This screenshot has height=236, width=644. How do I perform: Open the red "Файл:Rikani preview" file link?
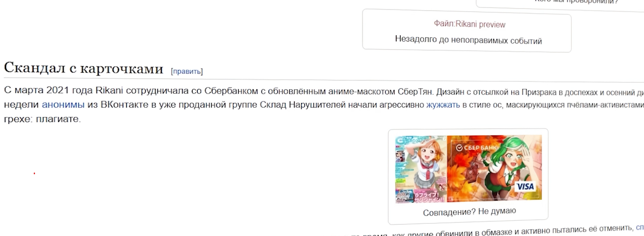(470, 24)
